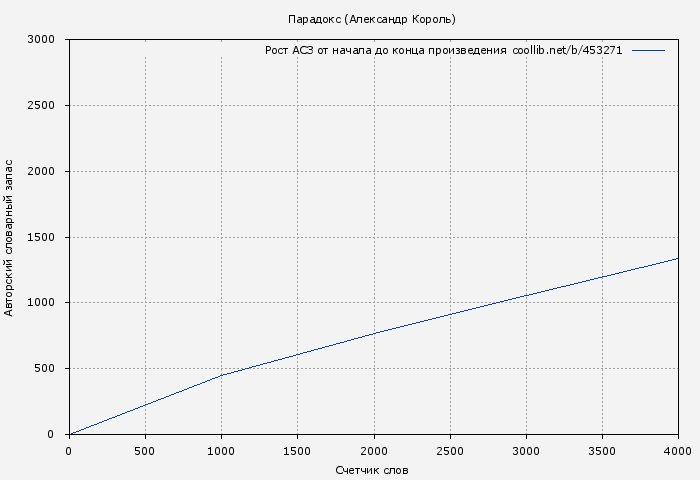This screenshot has height=480, width=700.
Task: Click the chart title "Парадокс (Александр Король)"
Action: click(371, 19)
